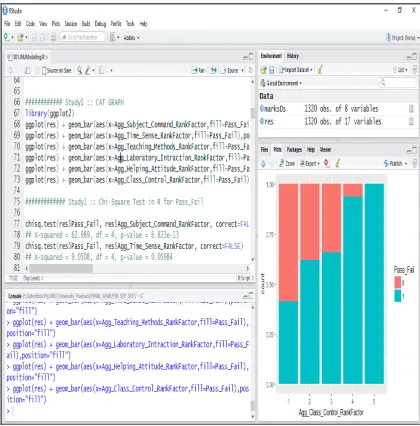Maximize the Plots pane
This screenshot has width=420, height=426.
click(414, 150)
